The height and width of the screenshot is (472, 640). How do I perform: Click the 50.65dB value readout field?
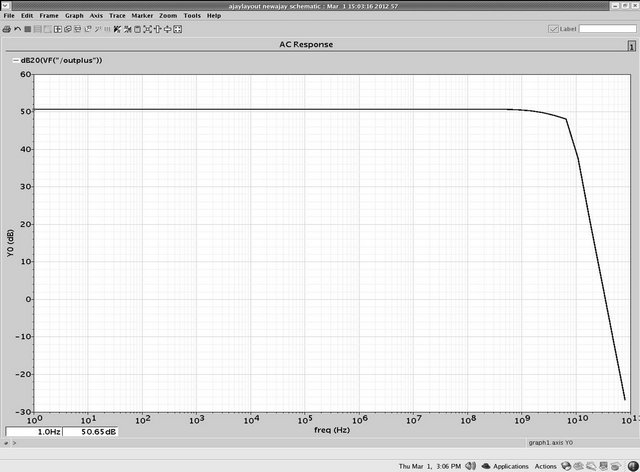coord(91,432)
